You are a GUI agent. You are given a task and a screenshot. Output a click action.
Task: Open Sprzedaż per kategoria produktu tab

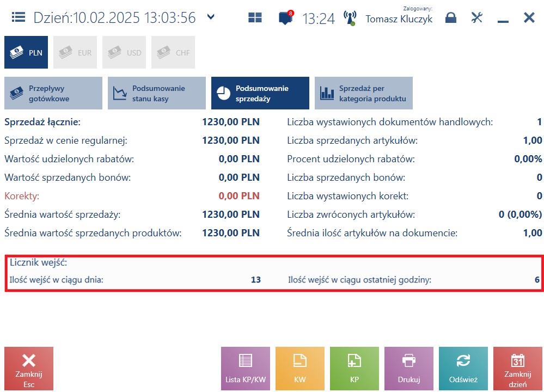click(x=364, y=93)
